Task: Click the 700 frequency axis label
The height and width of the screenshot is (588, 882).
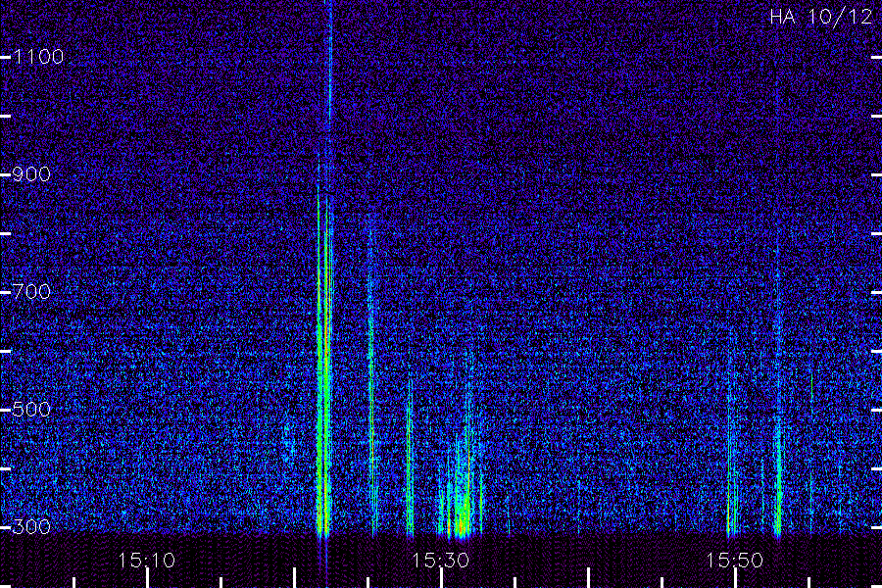Action: pyautogui.click(x=31, y=292)
